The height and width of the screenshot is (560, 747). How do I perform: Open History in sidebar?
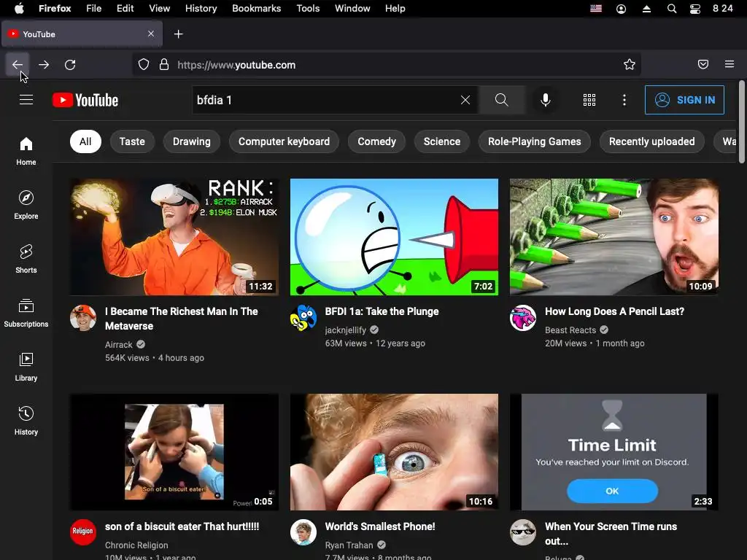click(26, 421)
